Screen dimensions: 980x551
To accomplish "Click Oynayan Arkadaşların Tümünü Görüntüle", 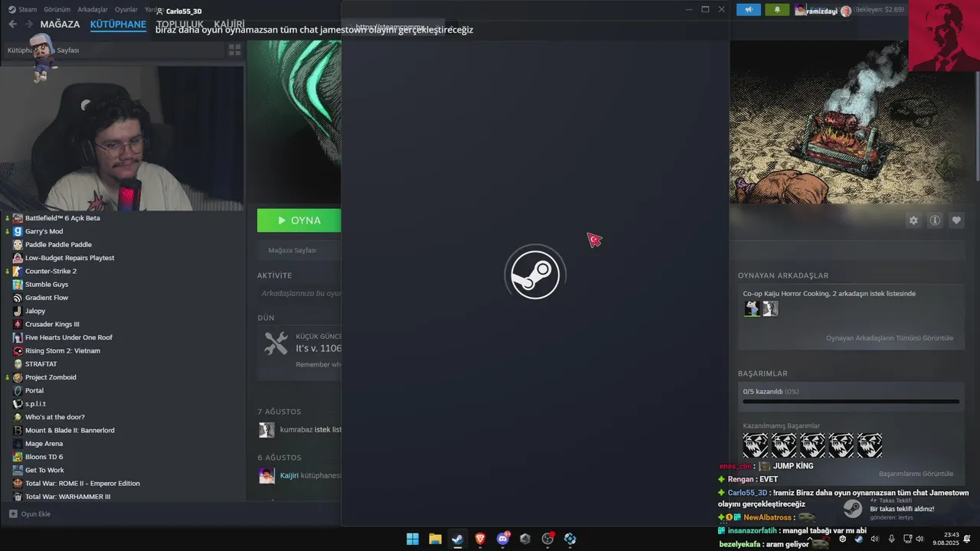I will click(x=890, y=337).
